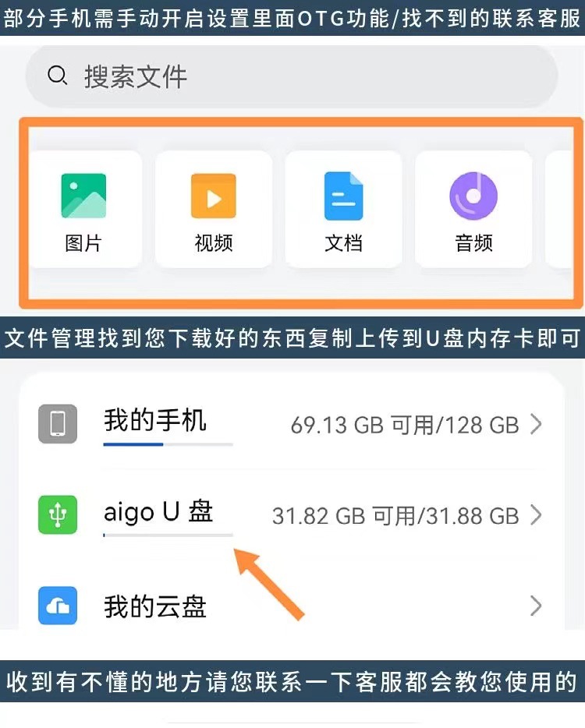585x728 pixels.
Task: Open the 文档 documents category icon
Action: pyautogui.click(x=343, y=196)
